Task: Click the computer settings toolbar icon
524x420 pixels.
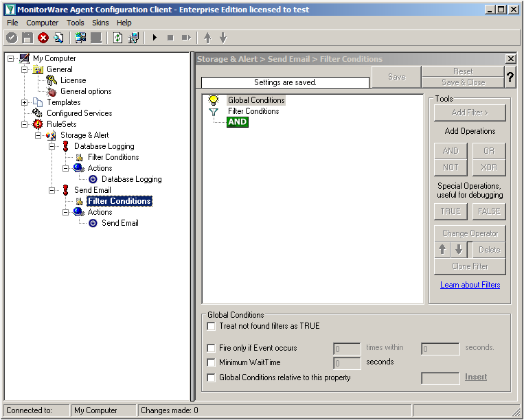Action: (x=133, y=38)
